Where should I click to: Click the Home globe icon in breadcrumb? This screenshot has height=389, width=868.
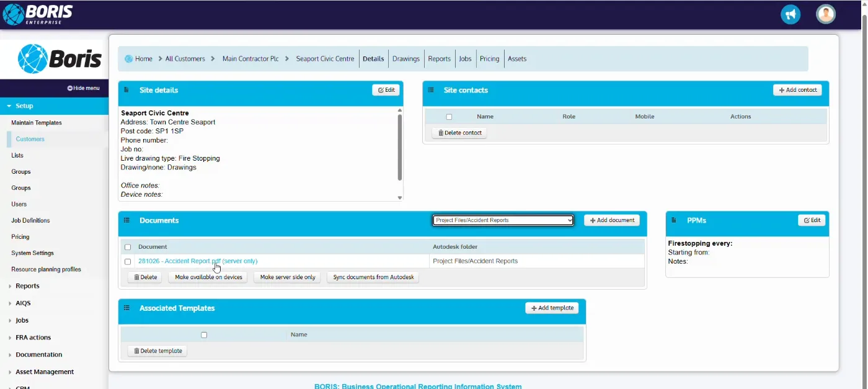pos(128,59)
